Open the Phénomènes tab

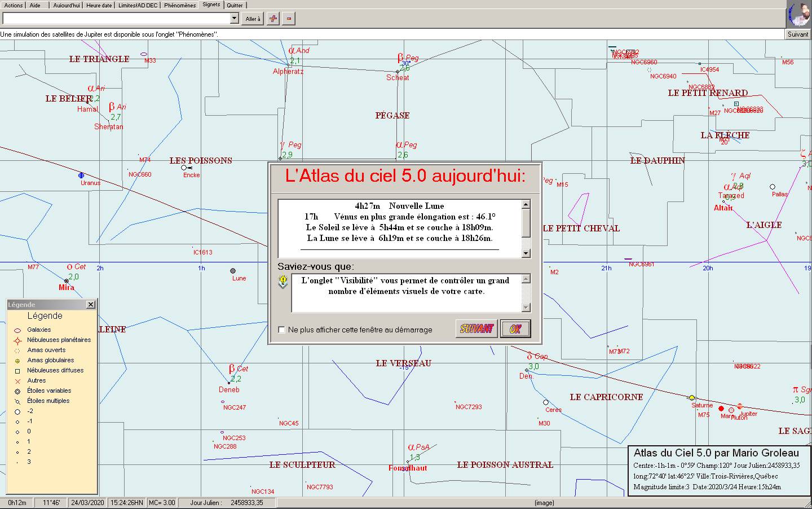(x=180, y=5)
